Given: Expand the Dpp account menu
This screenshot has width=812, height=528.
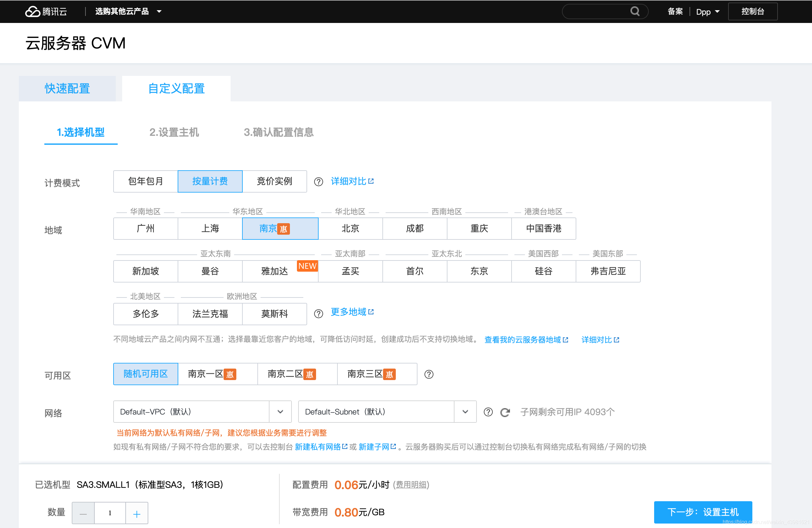Looking at the screenshot, I should [x=708, y=11].
